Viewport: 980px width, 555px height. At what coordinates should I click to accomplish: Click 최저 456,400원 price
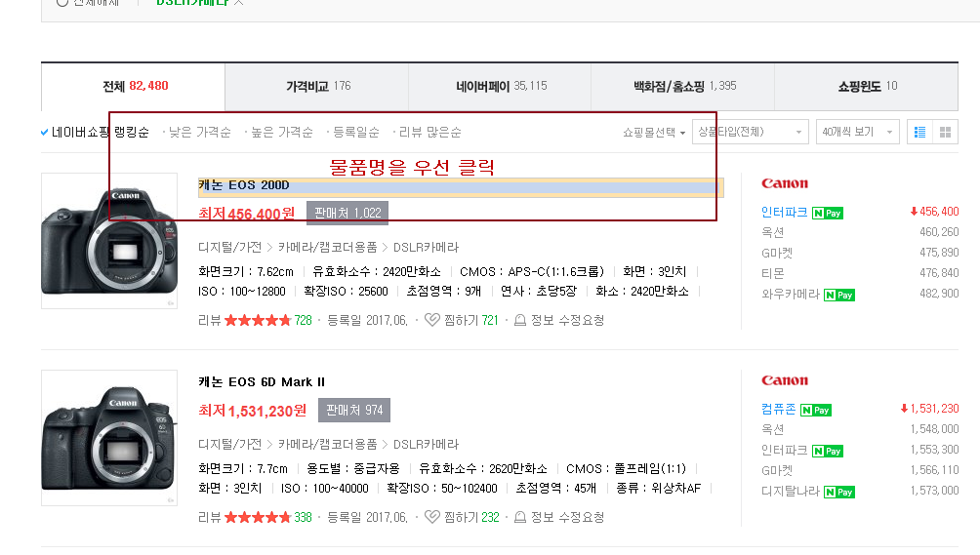246,214
